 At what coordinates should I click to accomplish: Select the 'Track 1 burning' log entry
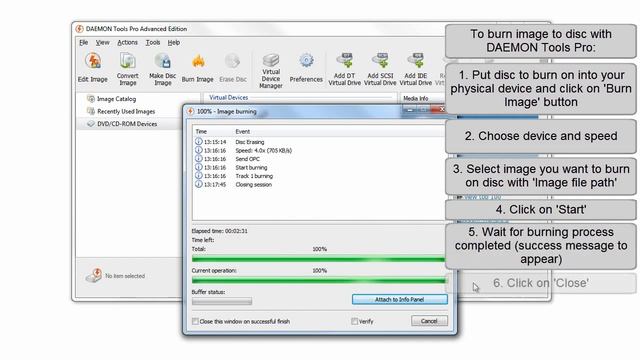[x=254, y=176]
